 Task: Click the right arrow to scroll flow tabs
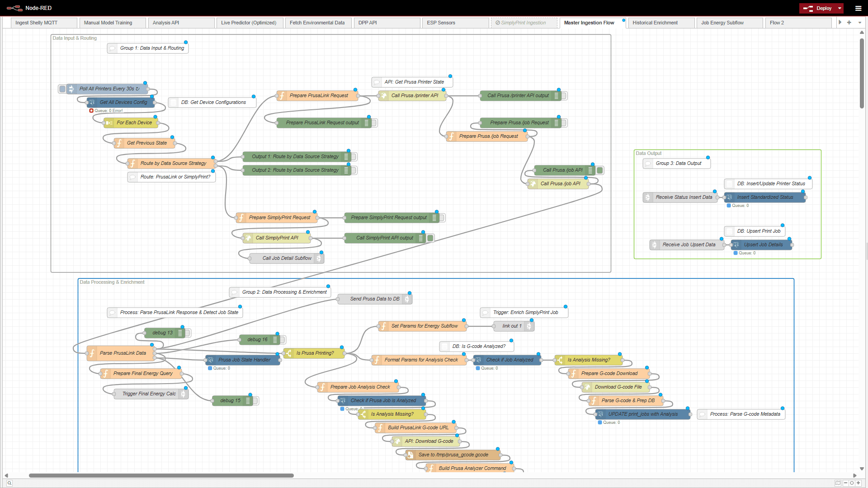point(840,23)
